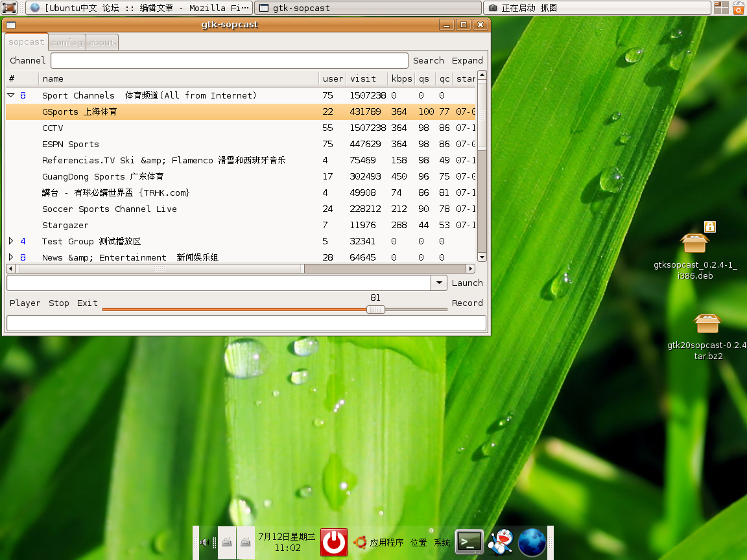The image size is (747, 560).
Task: Click the second printer icon in bottom panel
Action: pos(245,542)
